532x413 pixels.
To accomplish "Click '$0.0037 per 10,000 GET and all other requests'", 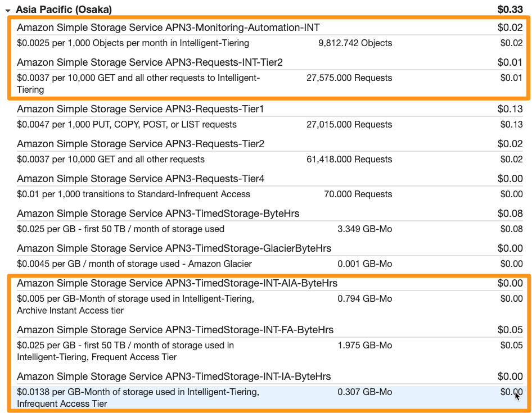I will pyautogui.click(x=111, y=160).
